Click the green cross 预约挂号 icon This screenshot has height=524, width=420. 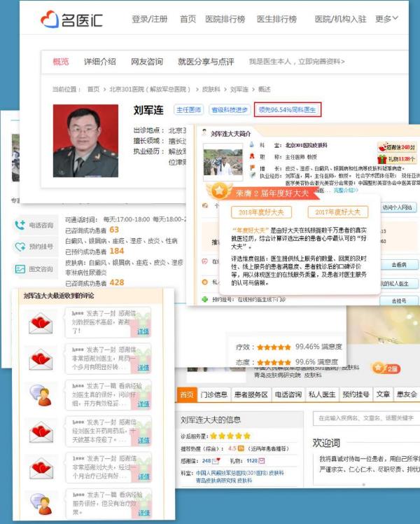(x=205, y=299)
